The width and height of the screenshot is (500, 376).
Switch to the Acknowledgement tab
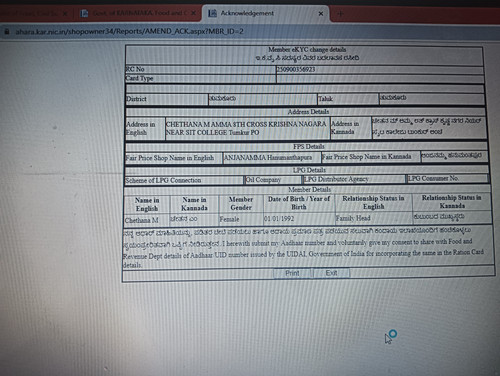[265, 13]
